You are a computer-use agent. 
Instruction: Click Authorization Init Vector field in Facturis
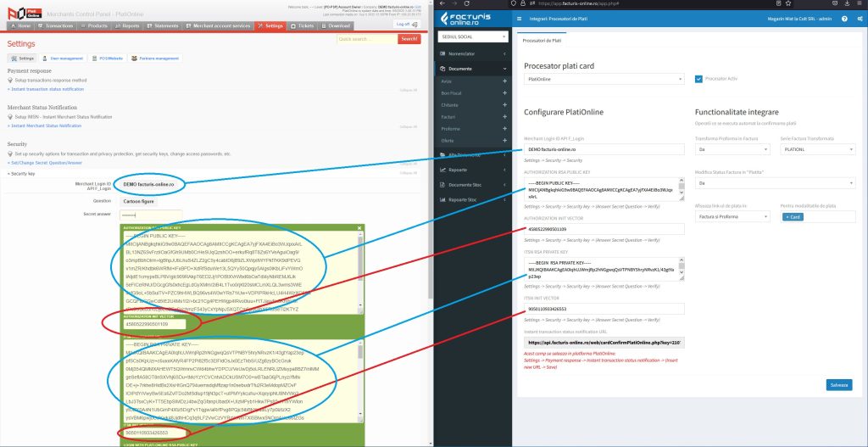click(x=604, y=229)
